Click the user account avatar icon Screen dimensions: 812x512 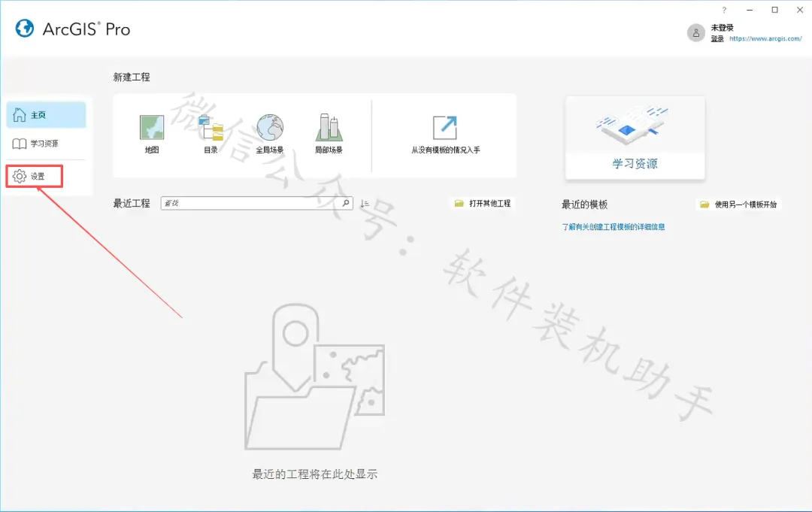tap(696, 32)
